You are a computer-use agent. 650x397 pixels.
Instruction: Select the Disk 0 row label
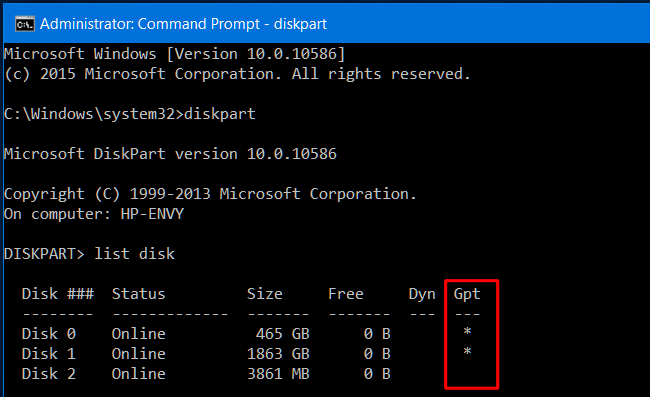coord(49,334)
